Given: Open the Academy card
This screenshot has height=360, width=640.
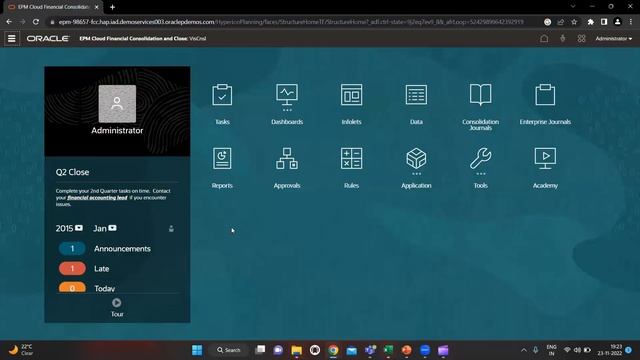Looking at the screenshot, I should coord(545,168).
